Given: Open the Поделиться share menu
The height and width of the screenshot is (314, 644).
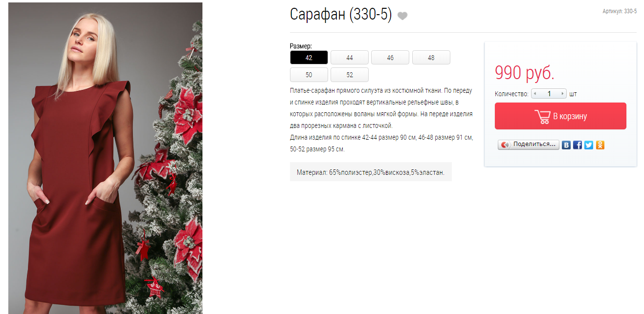Looking at the screenshot, I should [x=529, y=145].
